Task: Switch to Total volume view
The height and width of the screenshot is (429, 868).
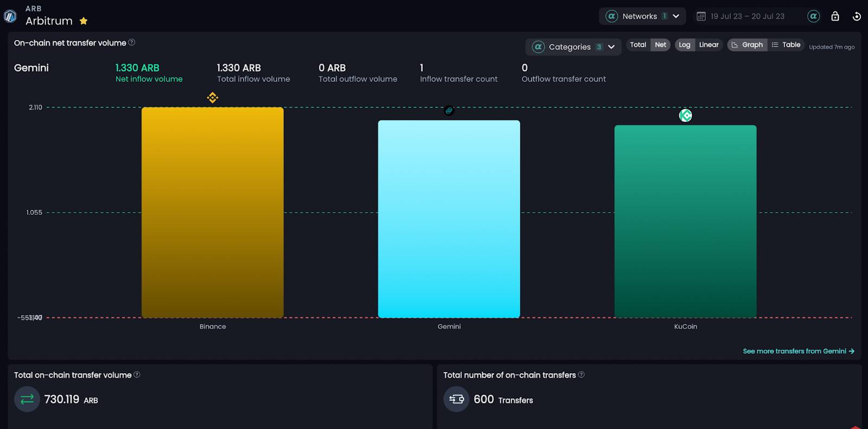Action: click(x=638, y=44)
